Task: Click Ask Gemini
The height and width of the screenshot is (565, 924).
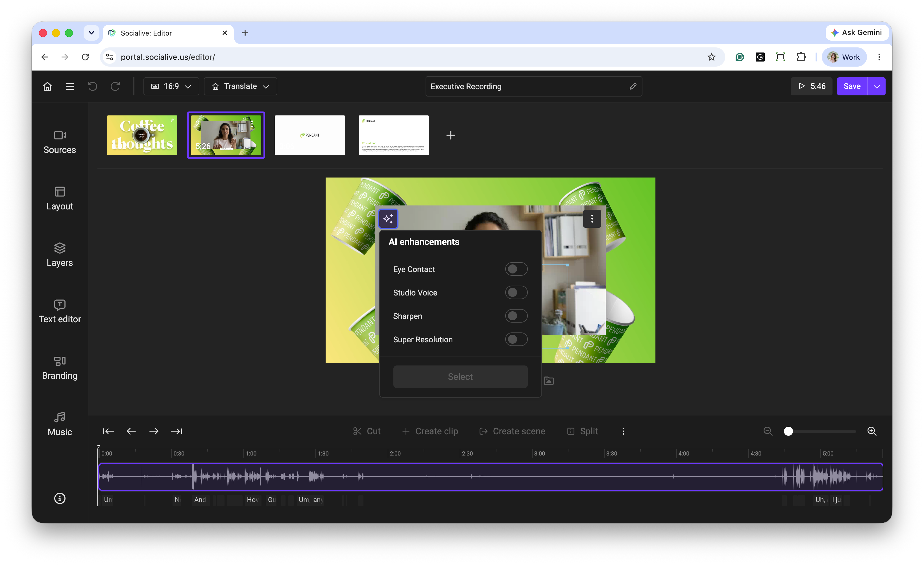Action: click(857, 33)
